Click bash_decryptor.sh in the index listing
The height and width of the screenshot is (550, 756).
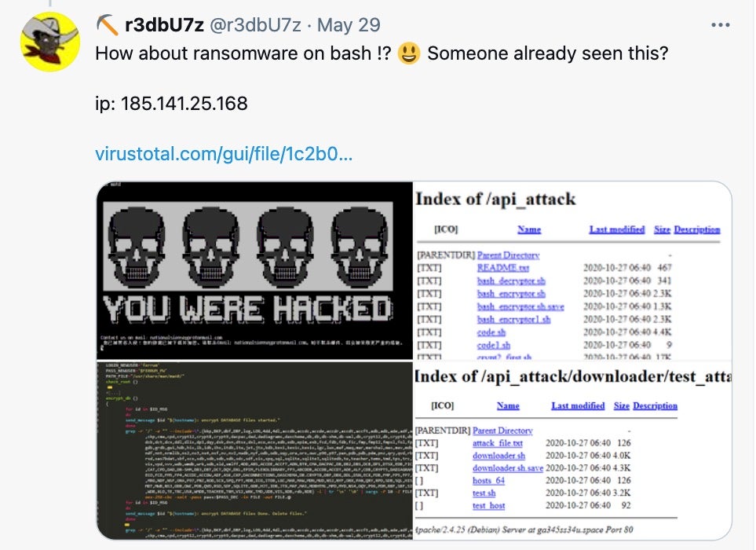pos(511,280)
